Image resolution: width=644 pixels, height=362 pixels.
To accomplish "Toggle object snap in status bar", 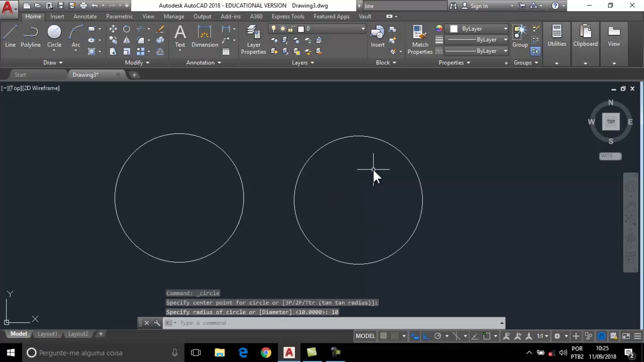I will tap(487, 336).
